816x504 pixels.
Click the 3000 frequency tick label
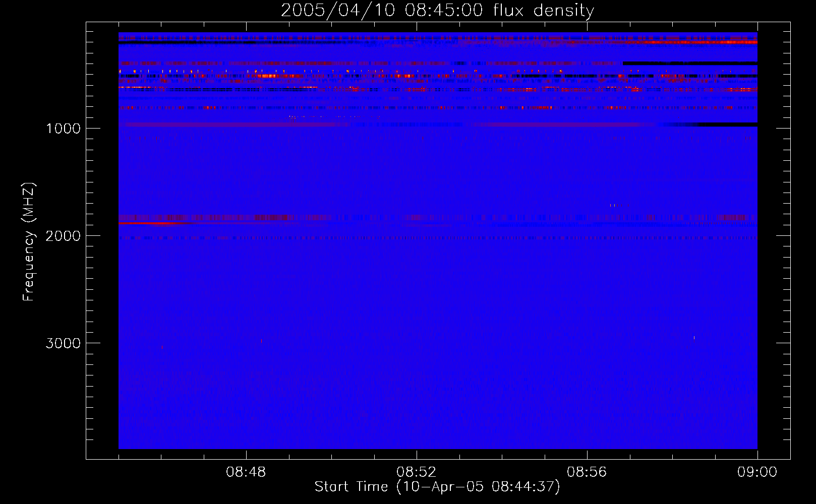[63, 343]
